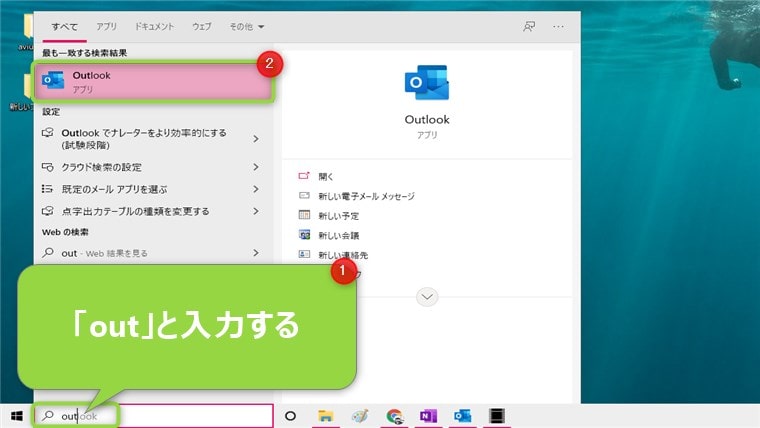The height and width of the screenshot is (428, 760).
Task: Click the cloud search settings icon
Action: point(48,167)
